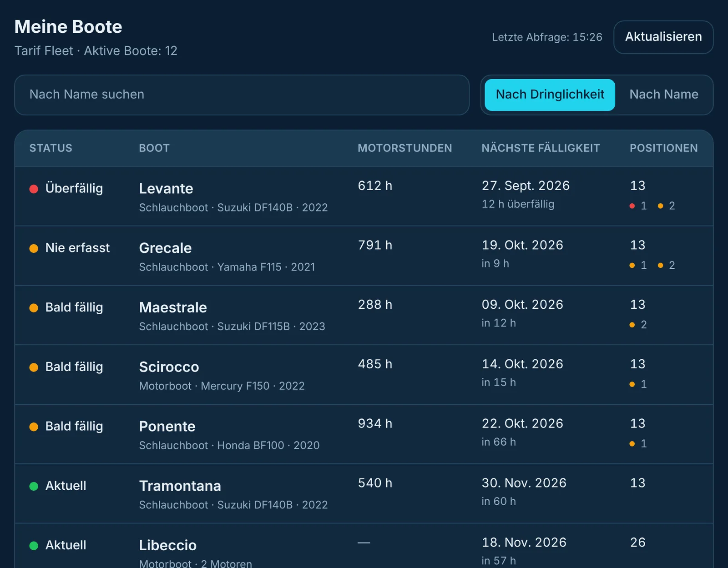Image resolution: width=728 pixels, height=568 pixels.
Task: Click the 612 h engine hours value
Action: [375, 186]
